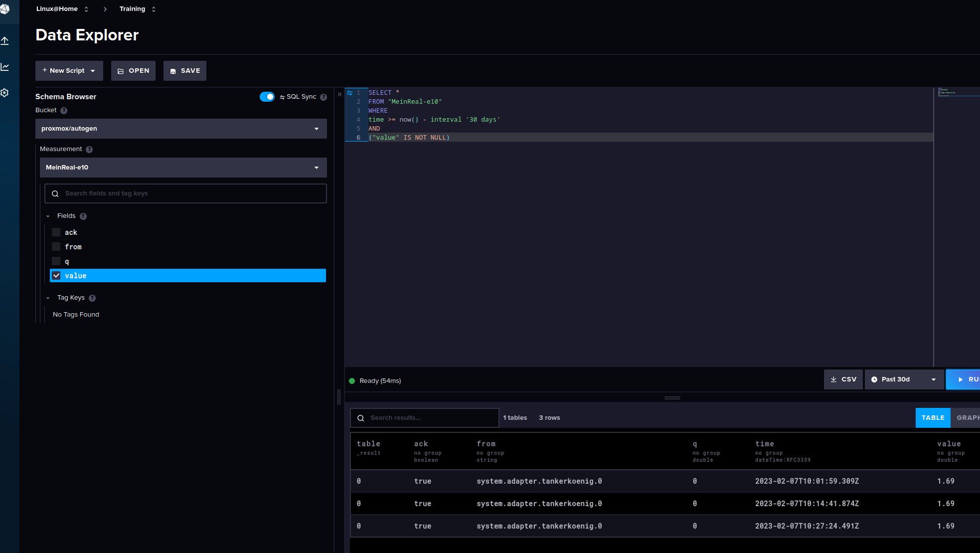Click the SQL Sync help question icon

coord(324,97)
